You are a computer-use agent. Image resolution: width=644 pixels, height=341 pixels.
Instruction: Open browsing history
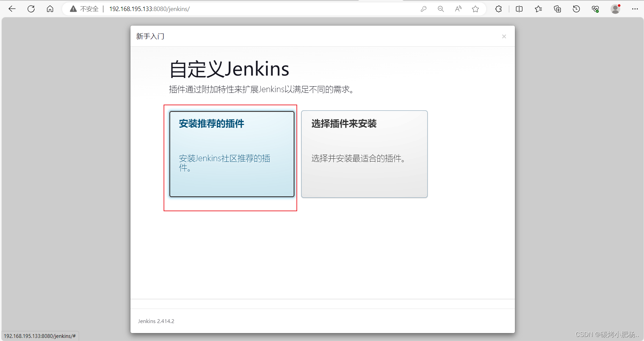[x=576, y=9]
